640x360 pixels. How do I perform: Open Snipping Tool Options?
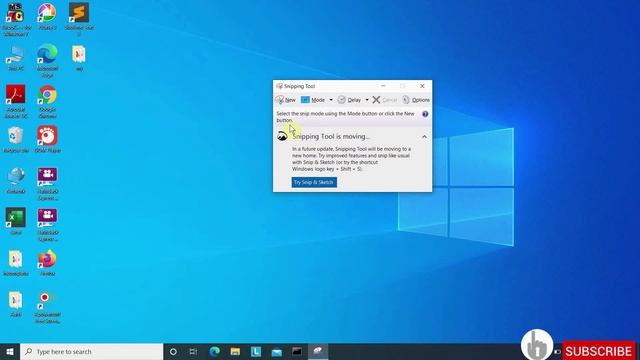tap(416, 100)
